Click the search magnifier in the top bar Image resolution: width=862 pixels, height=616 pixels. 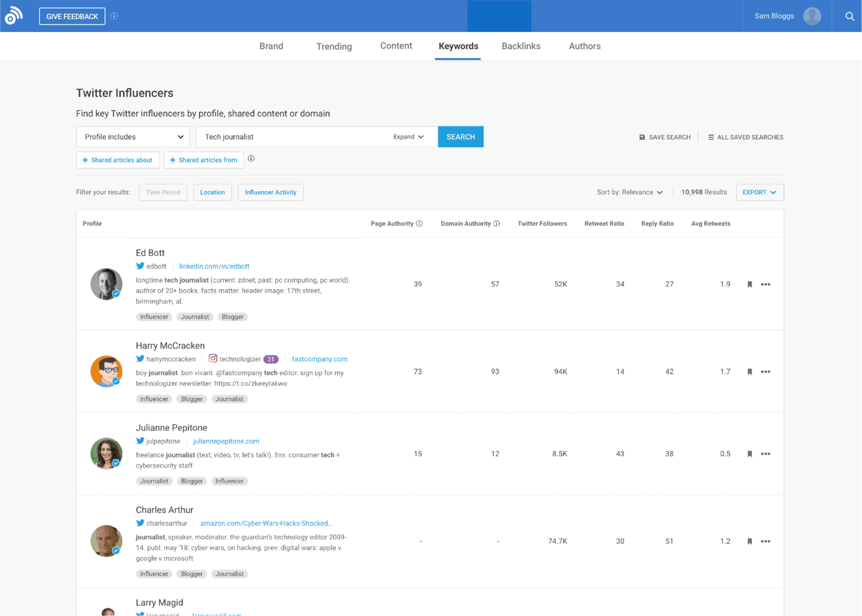coord(849,16)
